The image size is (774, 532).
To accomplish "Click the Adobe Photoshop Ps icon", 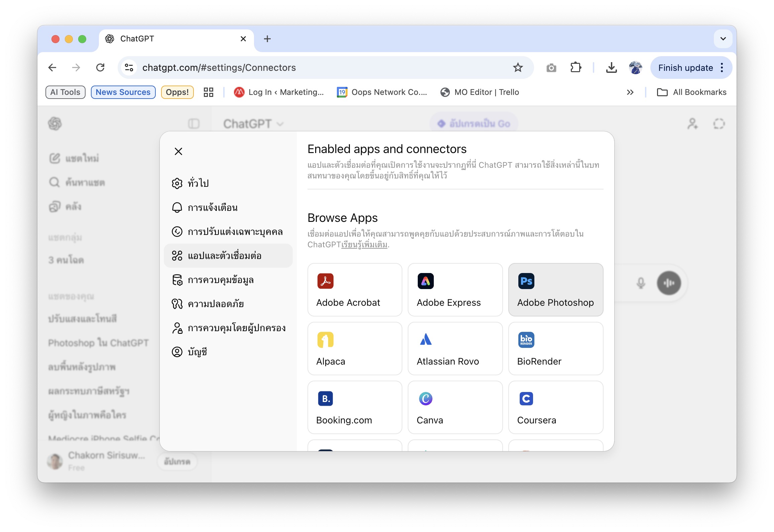I will tap(526, 281).
